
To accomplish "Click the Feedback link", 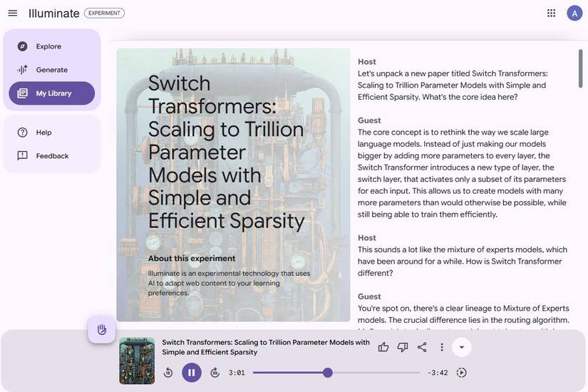I will (52, 156).
